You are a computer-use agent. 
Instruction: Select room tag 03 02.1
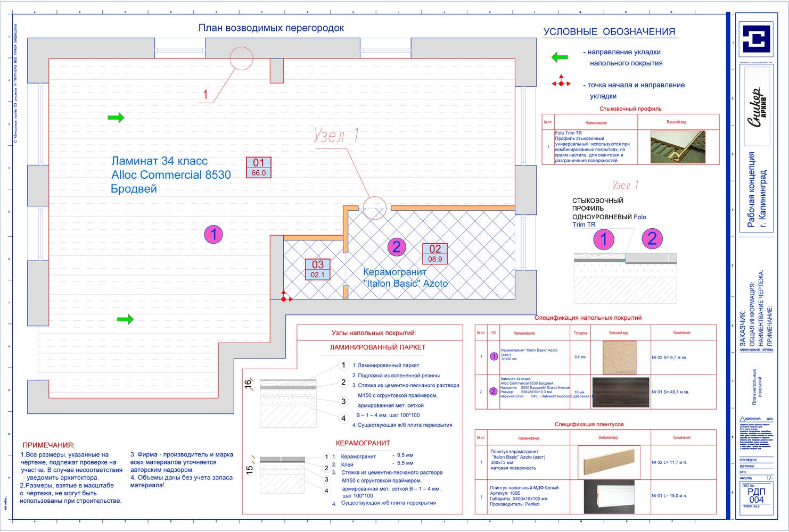[318, 269]
